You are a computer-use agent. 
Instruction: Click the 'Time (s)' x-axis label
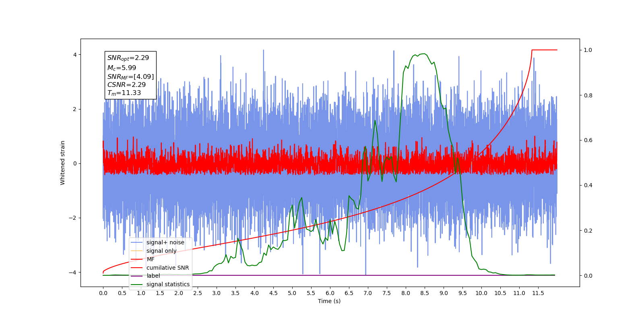pos(329,301)
